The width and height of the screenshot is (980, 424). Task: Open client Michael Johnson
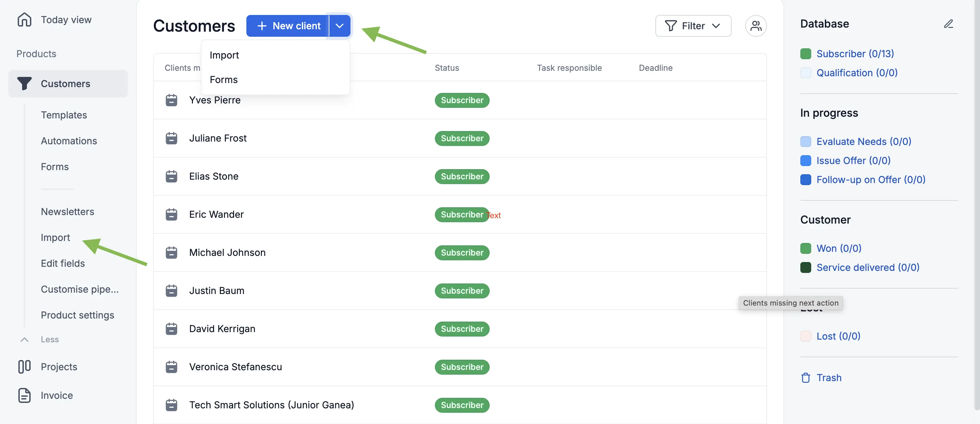point(227,252)
